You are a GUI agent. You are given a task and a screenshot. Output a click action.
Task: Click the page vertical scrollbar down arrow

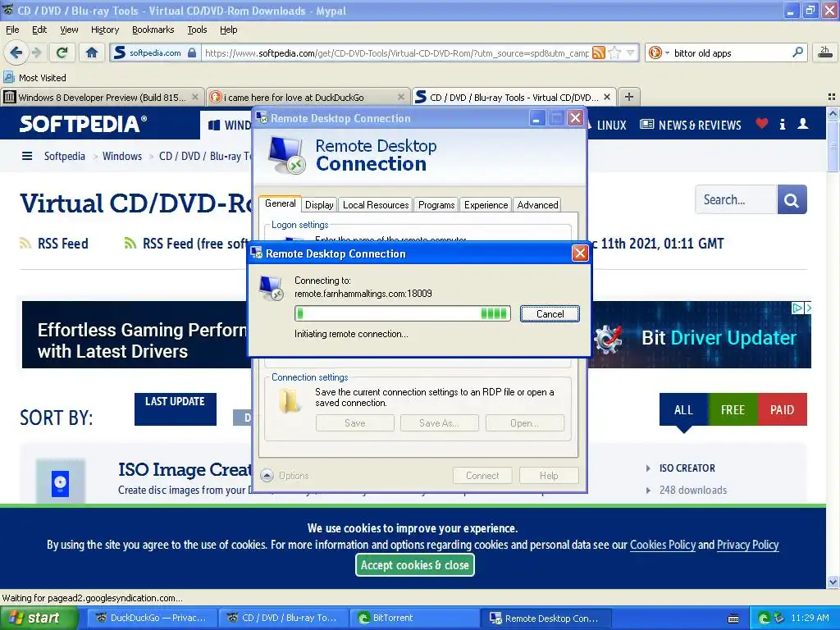(833, 582)
